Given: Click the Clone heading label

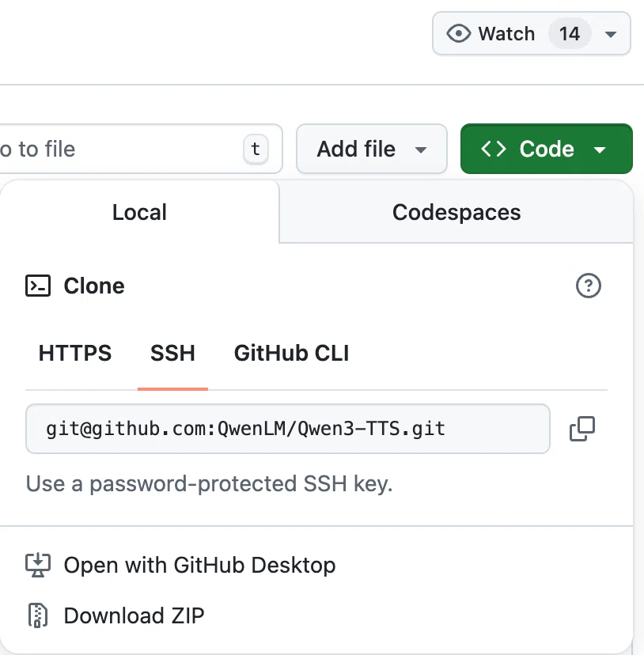Looking at the screenshot, I should (x=94, y=286).
